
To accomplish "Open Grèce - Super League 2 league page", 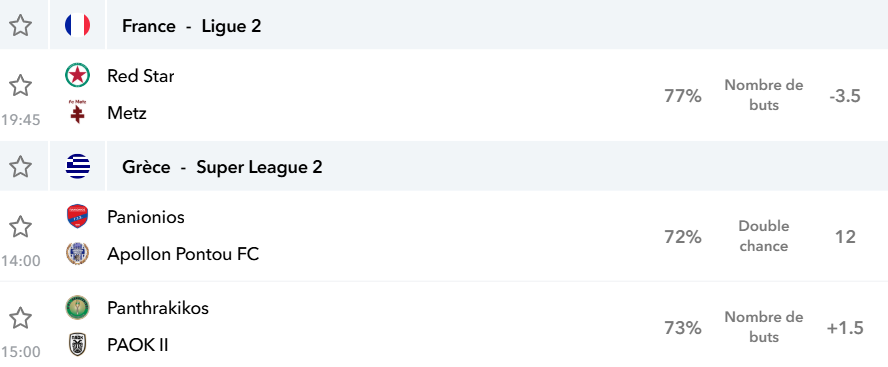I will point(222,167).
